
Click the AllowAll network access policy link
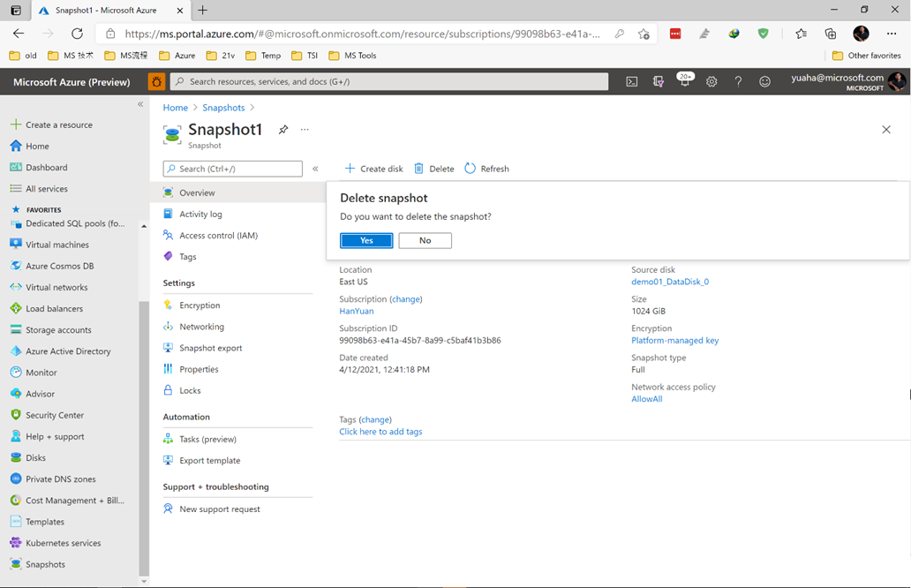click(647, 399)
